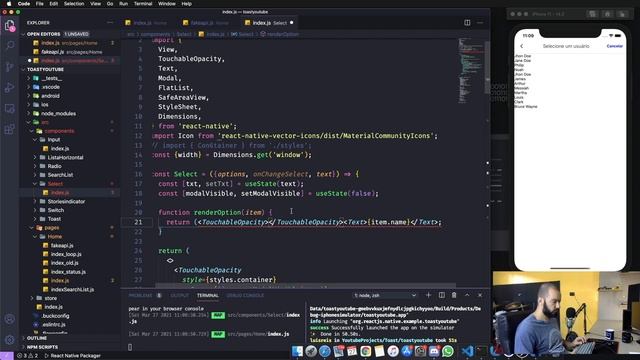Open the App Store from the Dock
The image size is (640, 360).
point(407,351)
